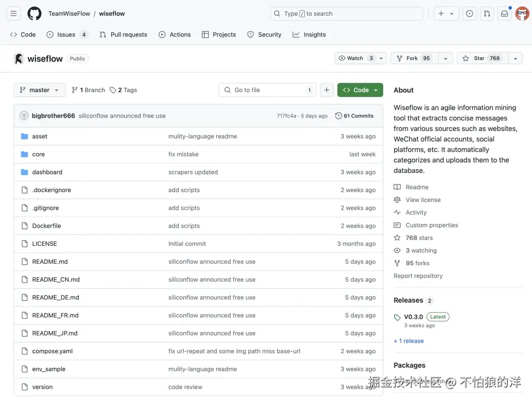Image resolution: width=532 pixels, height=400 pixels.
Task: Click the book icon next to Readme
Action: point(397,187)
